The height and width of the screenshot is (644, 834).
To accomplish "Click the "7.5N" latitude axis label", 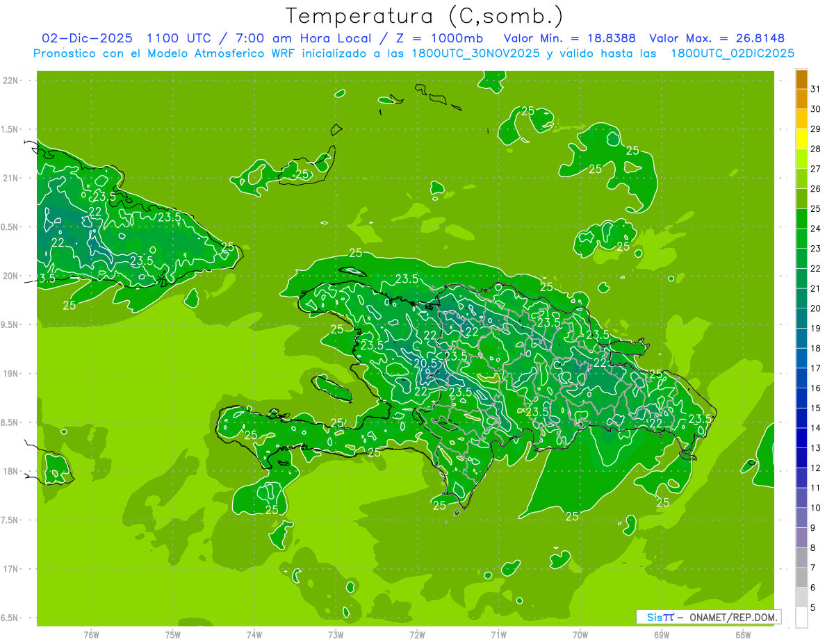I will point(10,520).
